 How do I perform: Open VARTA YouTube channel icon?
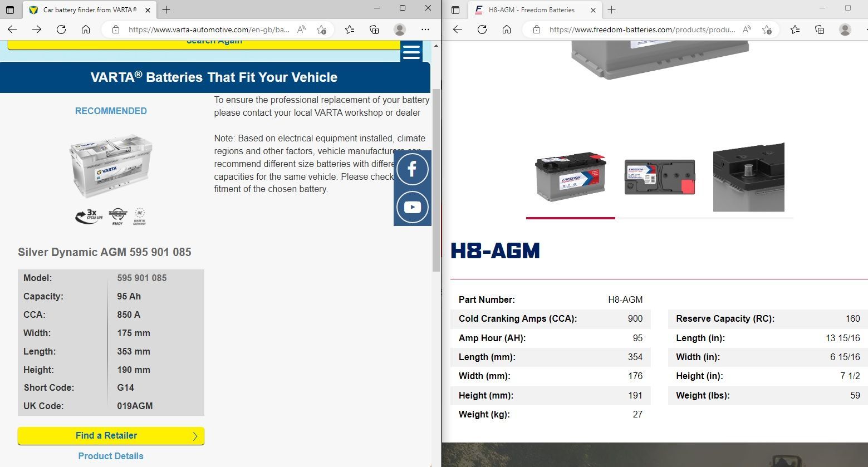(x=412, y=207)
